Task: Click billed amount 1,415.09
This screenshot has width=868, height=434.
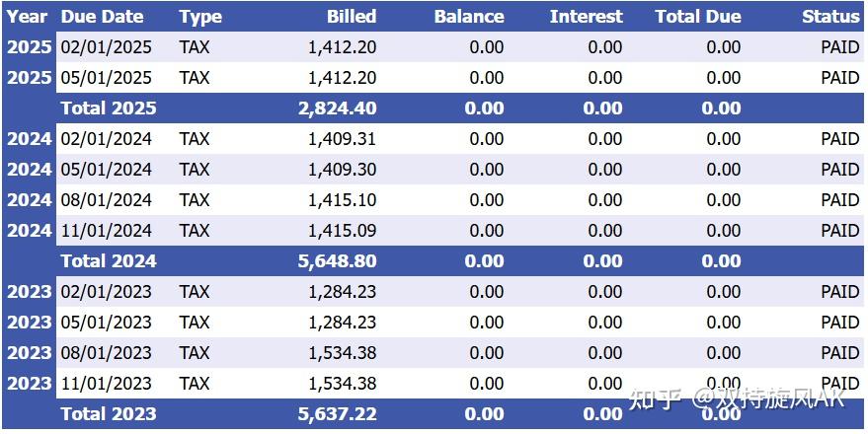Action: click(342, 231)
